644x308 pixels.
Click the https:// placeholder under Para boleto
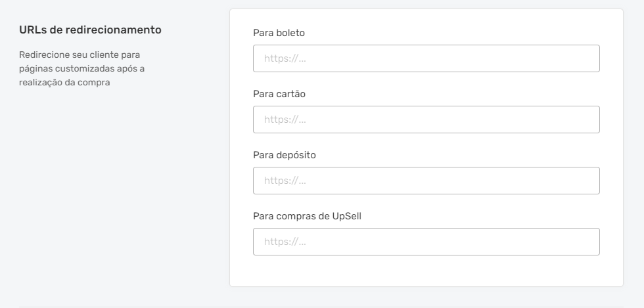pyautogui.click(x=285, y=58)
